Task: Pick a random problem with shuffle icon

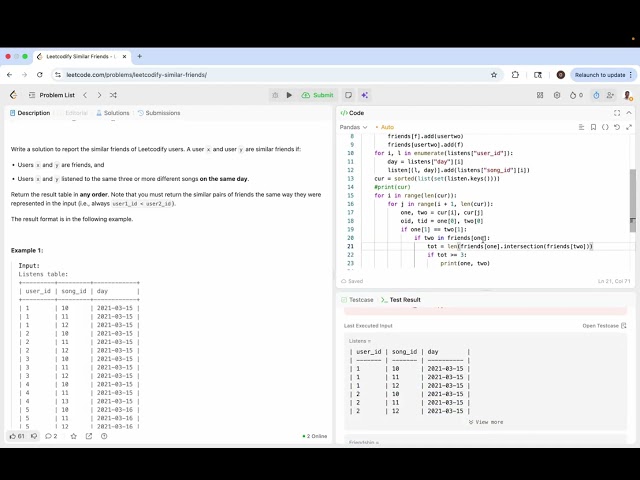Action: point(113,95)
